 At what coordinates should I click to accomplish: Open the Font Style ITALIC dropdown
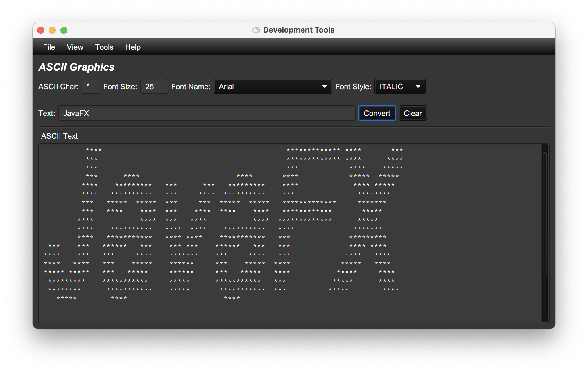click(x=400, y=87)
